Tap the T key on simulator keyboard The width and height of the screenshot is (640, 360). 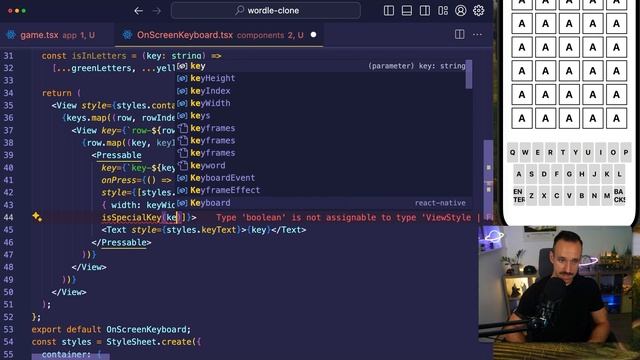[563, 153]
